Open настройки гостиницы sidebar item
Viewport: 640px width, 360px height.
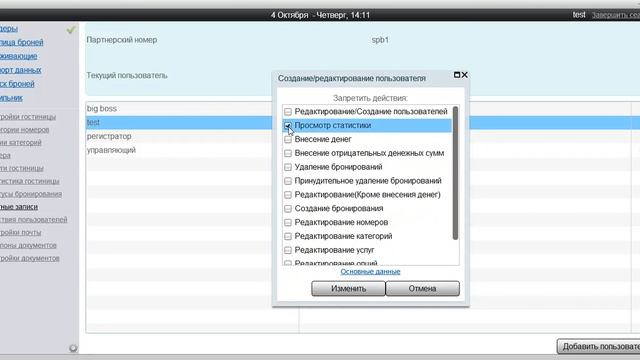pos(28,117)
